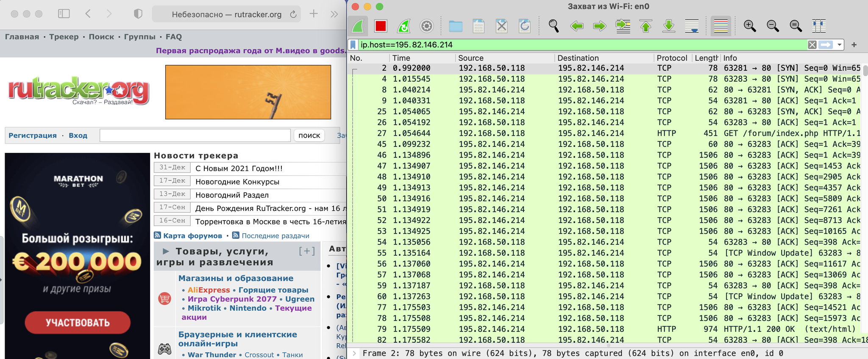Toggle automatic scrolling during live capture
Screen dimensions: 868x359
tap(692, 26)
